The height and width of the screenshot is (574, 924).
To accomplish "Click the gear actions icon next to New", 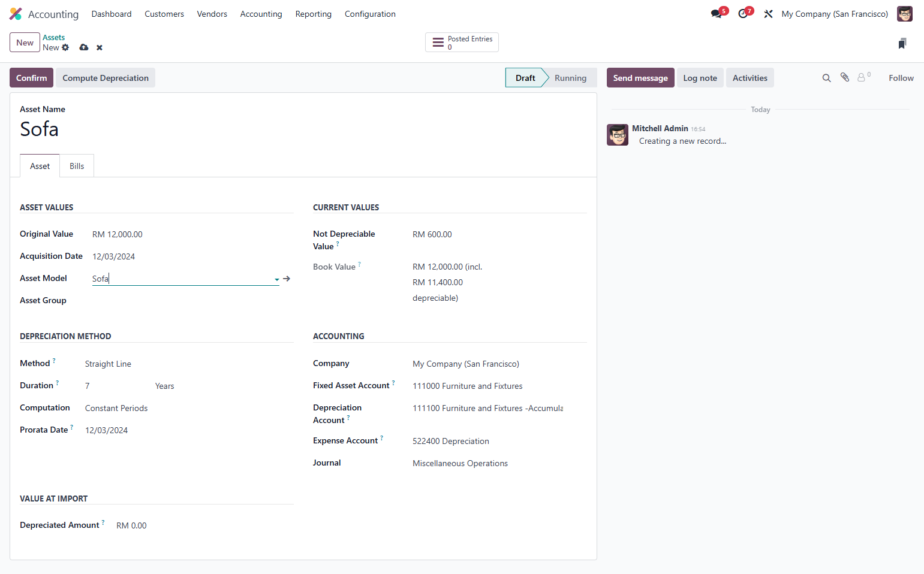I will click(x=65, y=47).
